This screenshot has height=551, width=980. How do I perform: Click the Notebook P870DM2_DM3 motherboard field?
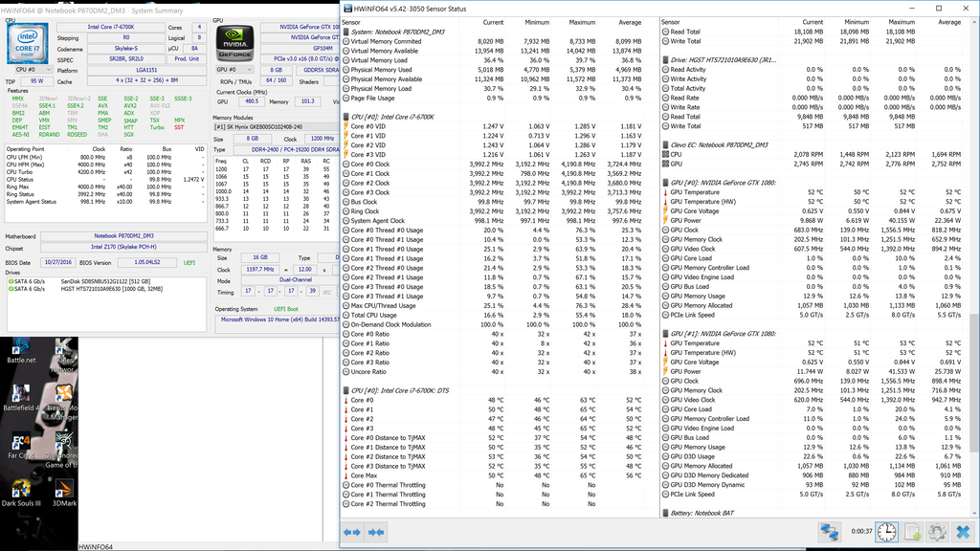123,236
